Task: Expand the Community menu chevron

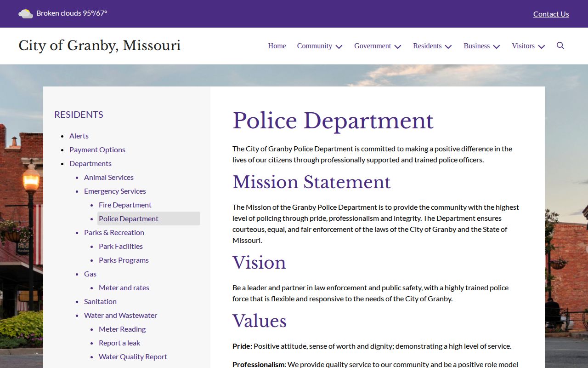Action: click(x=339, y=46)
